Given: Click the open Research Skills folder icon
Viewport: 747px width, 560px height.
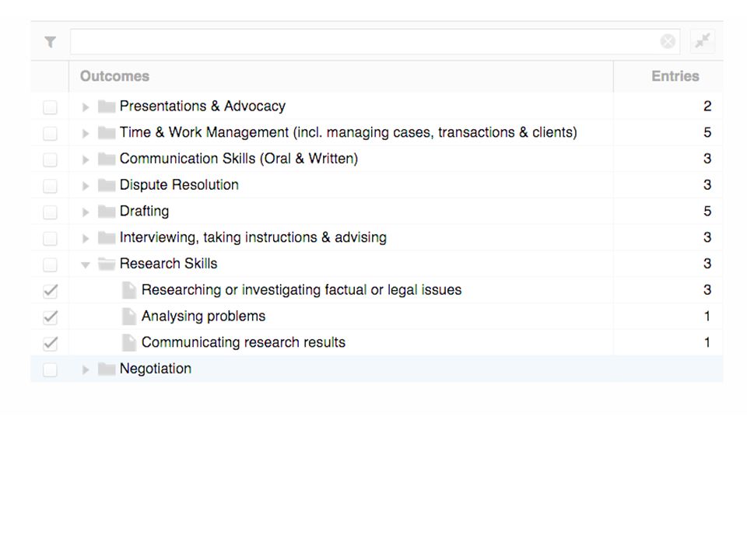Looking at the screenshot, I should pos(107,264).
